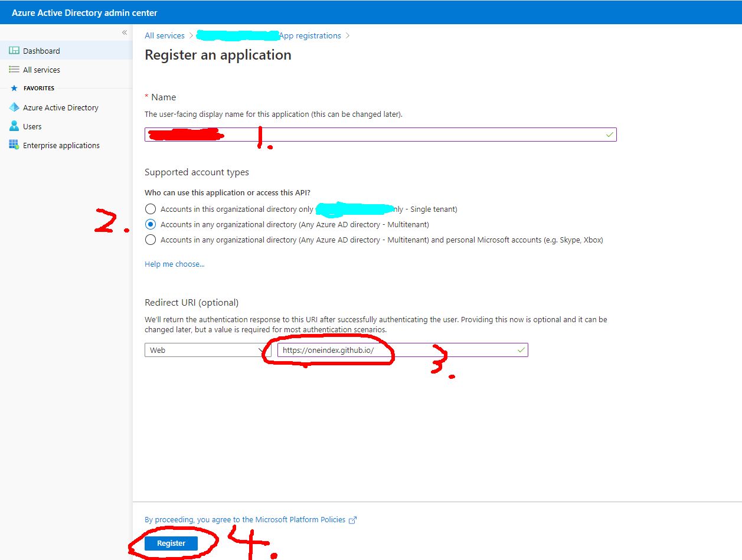Collapse the sidebar with double chevron
The width and height of the screenshot is (742, 560).
point(125,32)
